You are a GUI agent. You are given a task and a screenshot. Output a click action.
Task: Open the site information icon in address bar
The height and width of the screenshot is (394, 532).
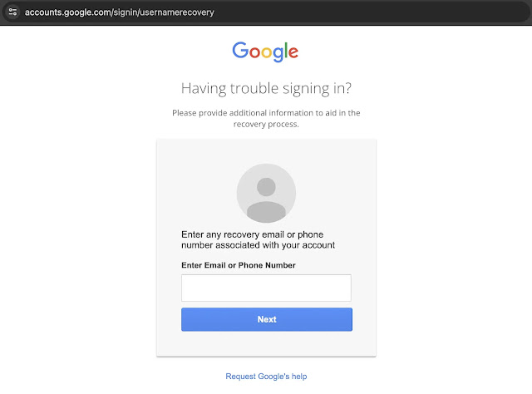[x=13, y=12]
